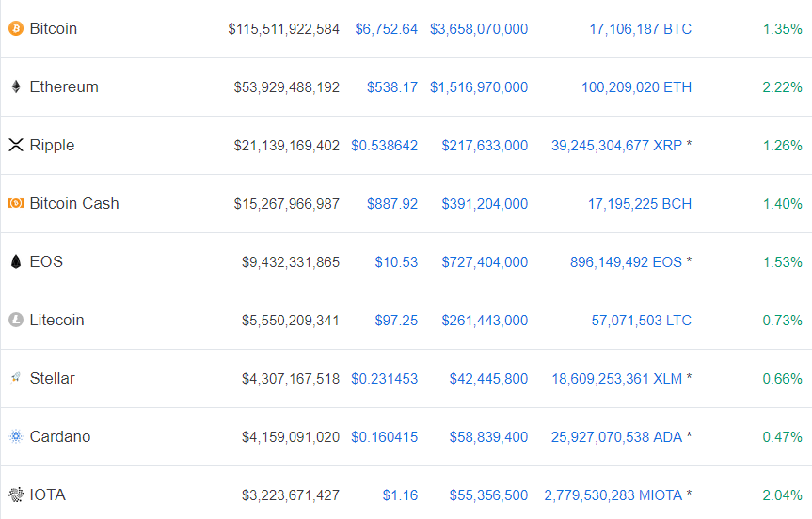Click supply 17,106,187 BTC

click(641, 29)
